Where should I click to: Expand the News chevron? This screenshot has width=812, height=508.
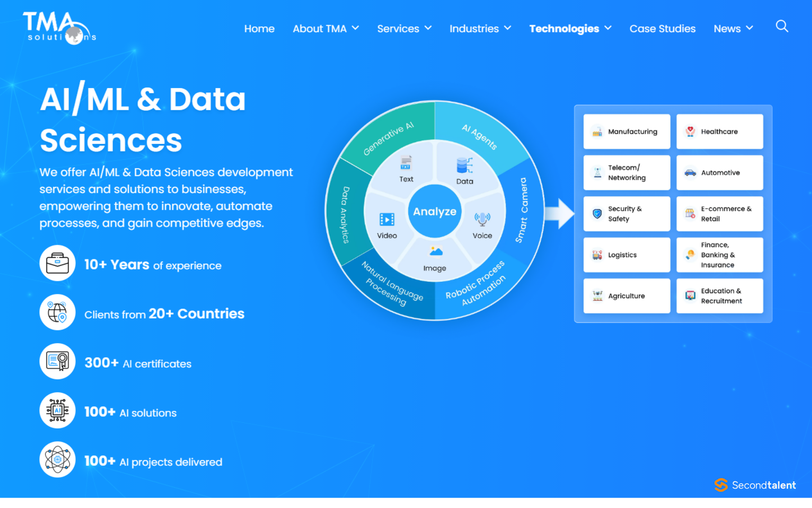[x=750, y=28]
